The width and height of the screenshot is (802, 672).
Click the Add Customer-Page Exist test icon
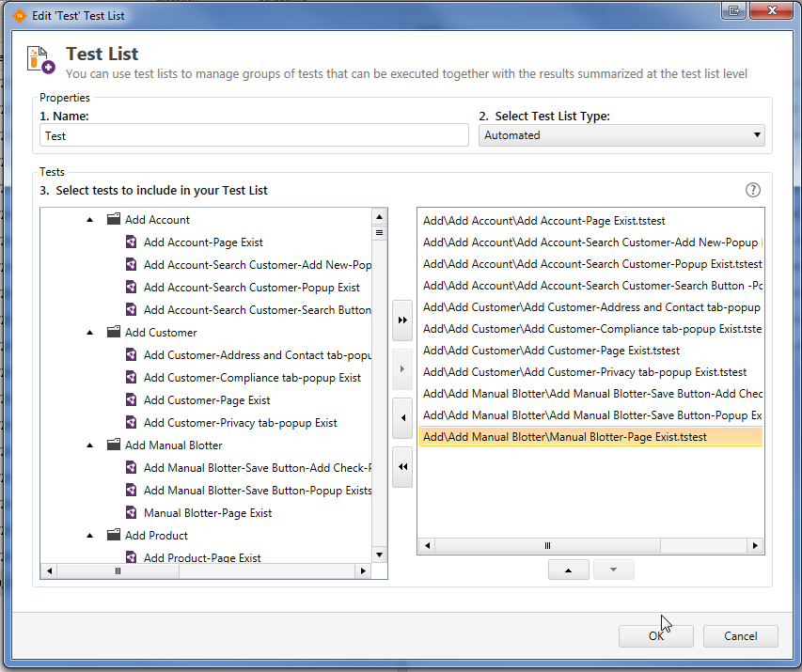coord(133,400)
